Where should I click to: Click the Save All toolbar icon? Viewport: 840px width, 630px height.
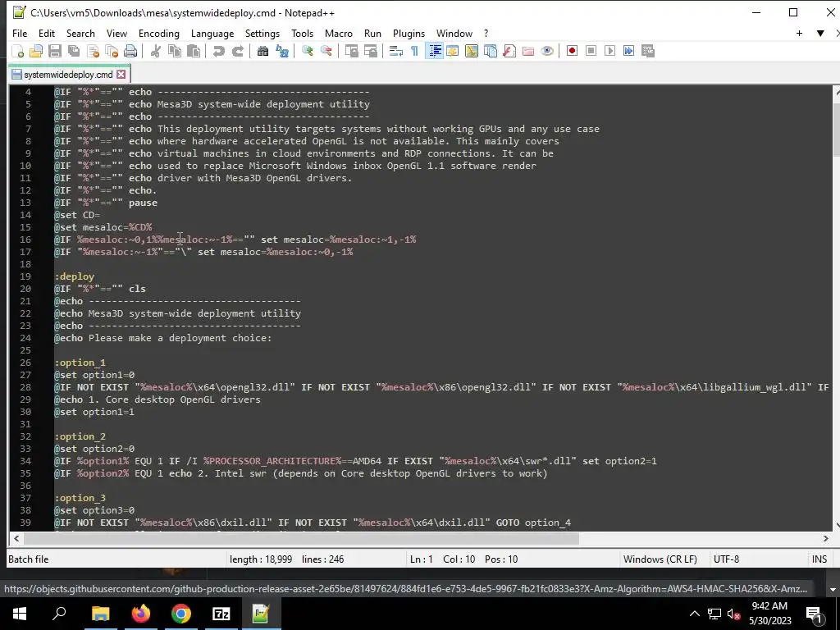(74, 51)
